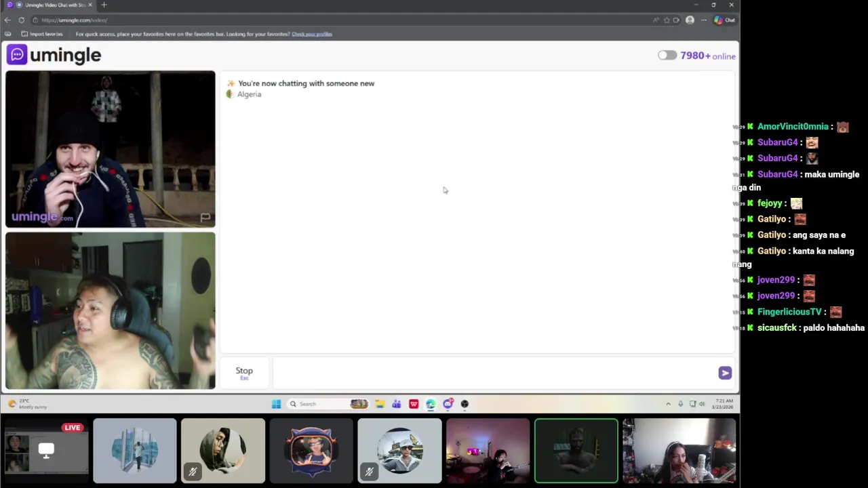Select the blue horned frame avatar participant

pyautogui.click(x=311, y=451)
